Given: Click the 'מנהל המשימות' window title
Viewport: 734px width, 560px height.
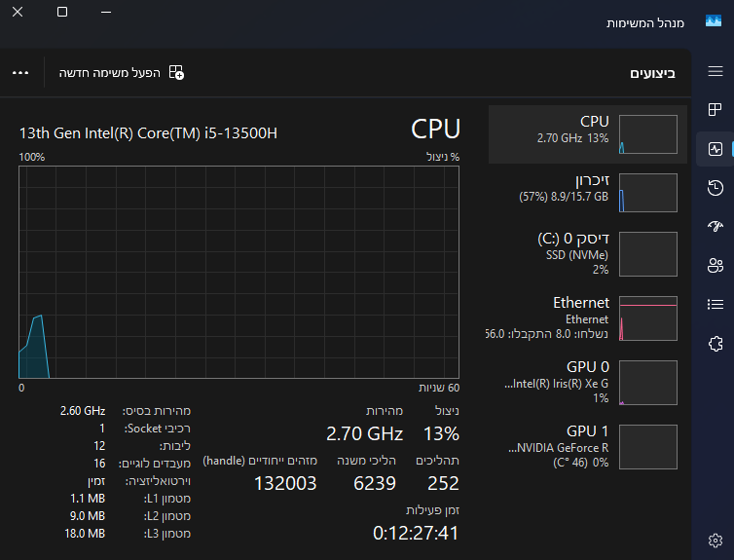Looking at the screenshot, I should (645, 22).
